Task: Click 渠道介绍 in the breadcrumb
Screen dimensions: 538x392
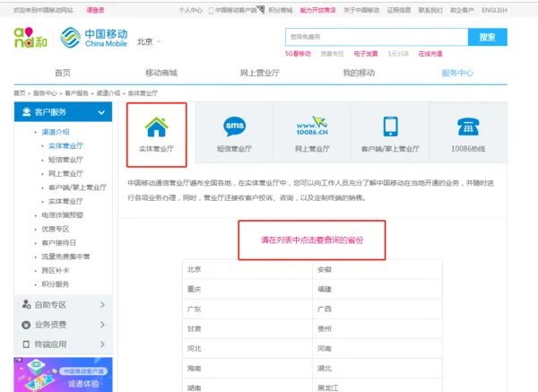Action: tap(108, 93)
